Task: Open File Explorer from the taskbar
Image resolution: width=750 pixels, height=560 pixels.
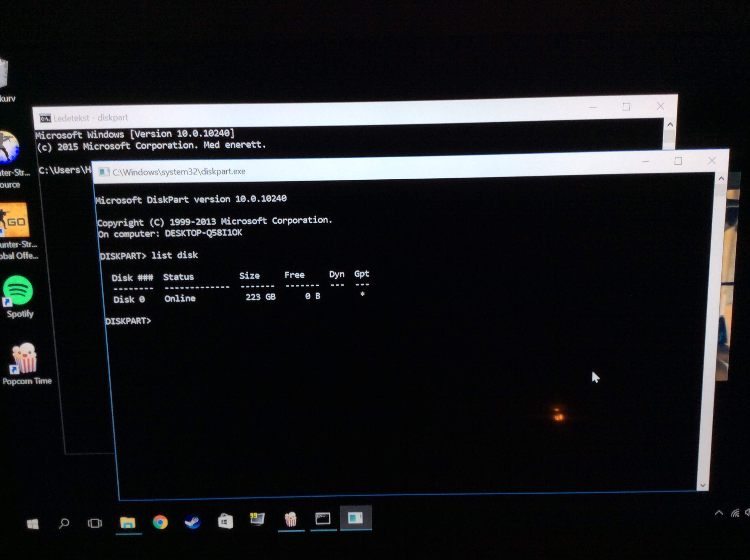Action: [128, 523]
